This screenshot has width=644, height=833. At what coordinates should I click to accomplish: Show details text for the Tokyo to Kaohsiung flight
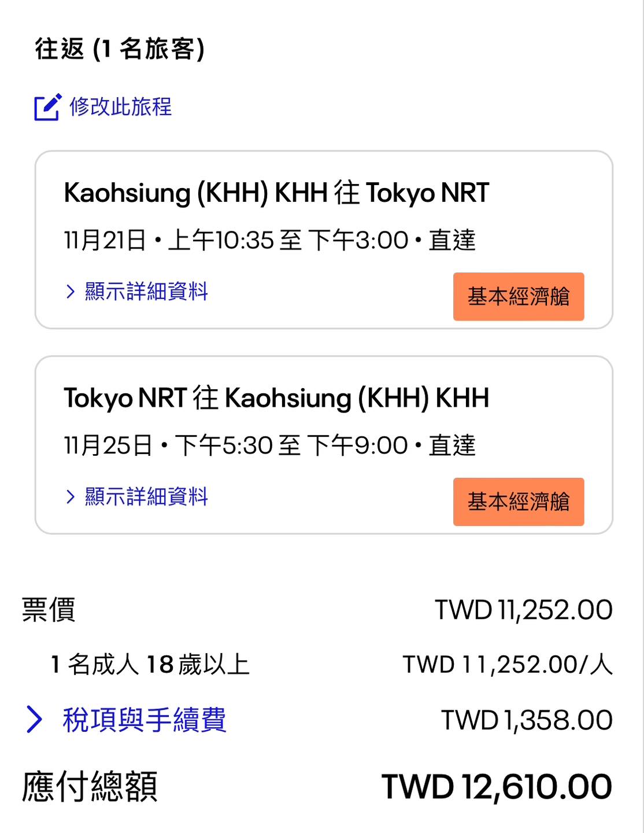pyautogui.click(x=146, y=496)
